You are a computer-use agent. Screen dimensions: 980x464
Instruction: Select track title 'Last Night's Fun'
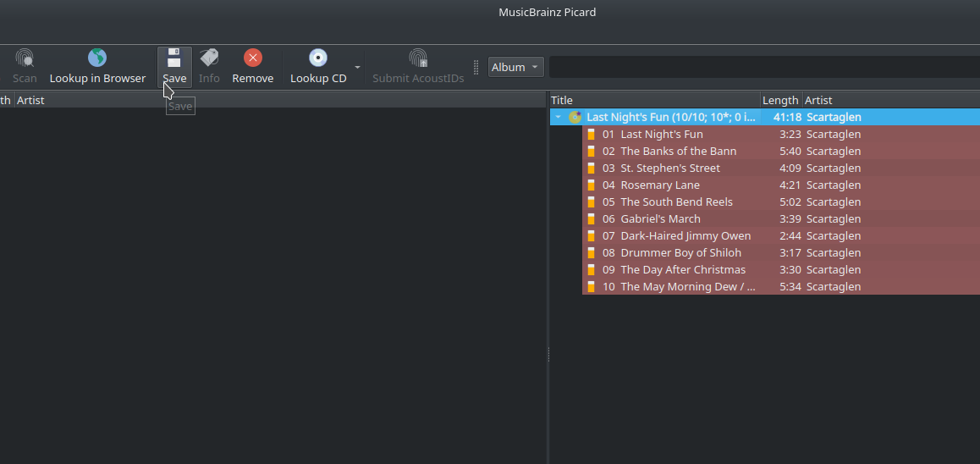point(661,135)
